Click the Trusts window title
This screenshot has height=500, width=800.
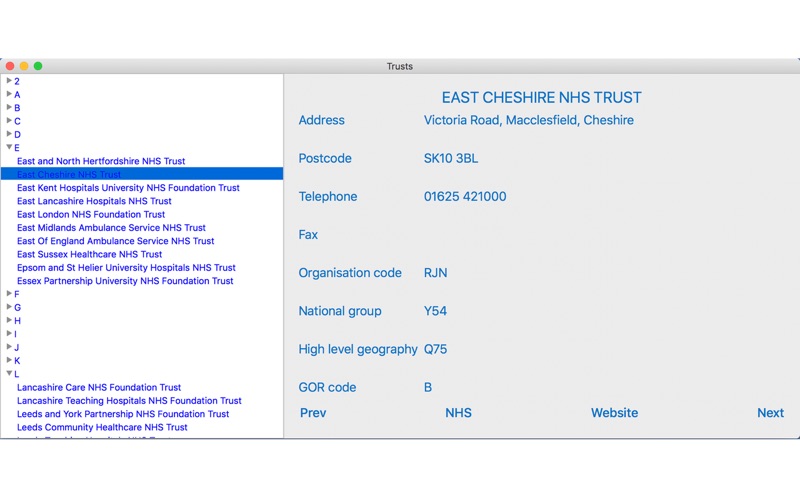click(x=399, y=66)
